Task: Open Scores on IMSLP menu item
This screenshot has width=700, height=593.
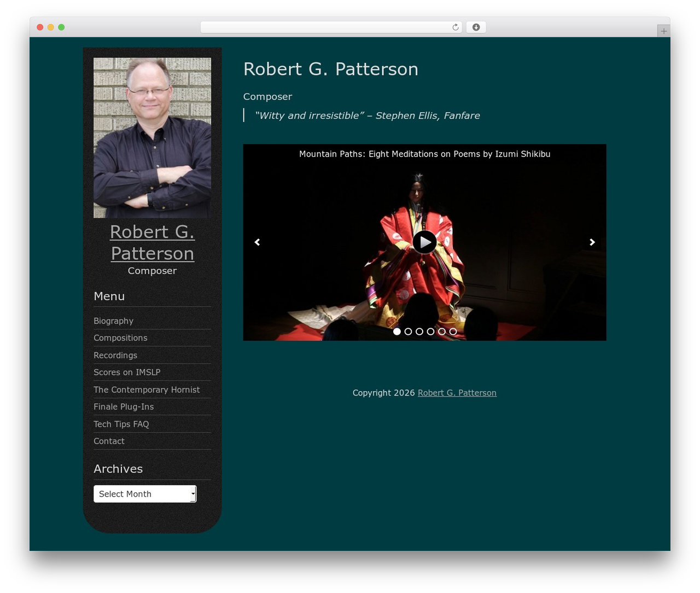Action: coord(127,373)
